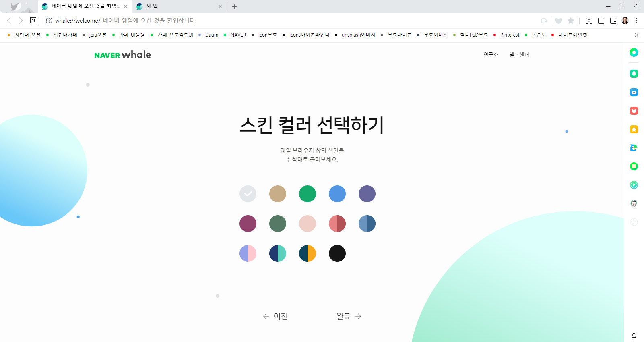The image size is (644, 342).
Task: Go forward with the browser forward arrow
Action: pyautogui.click(x=21, y=21)
